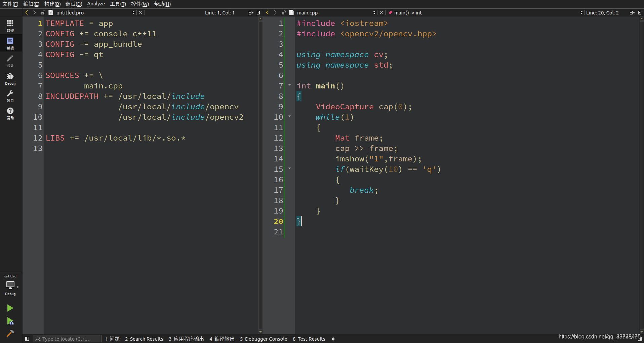The image size is (644, 343).
Task: Show the 8 Test Results pane
Action: tap(309, 339)
